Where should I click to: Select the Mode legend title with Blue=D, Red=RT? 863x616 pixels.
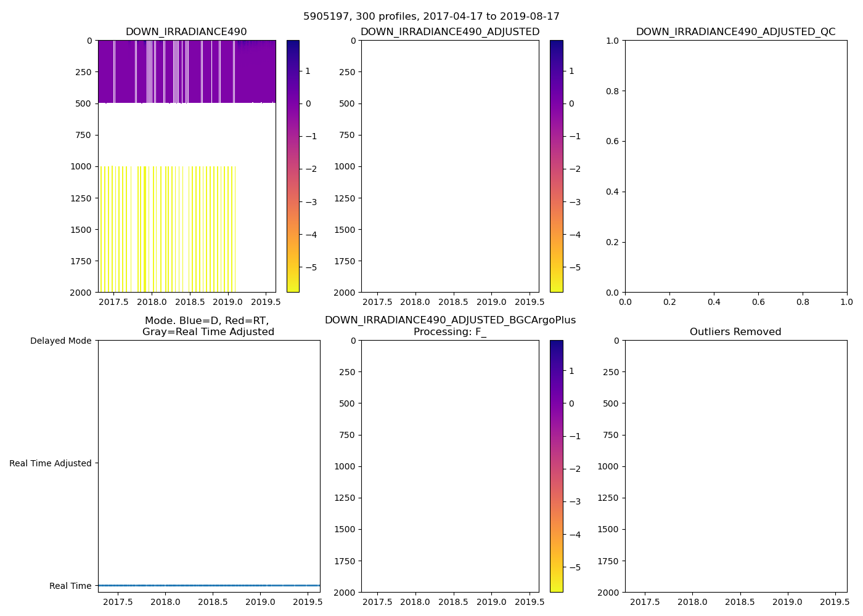[208, 326]
